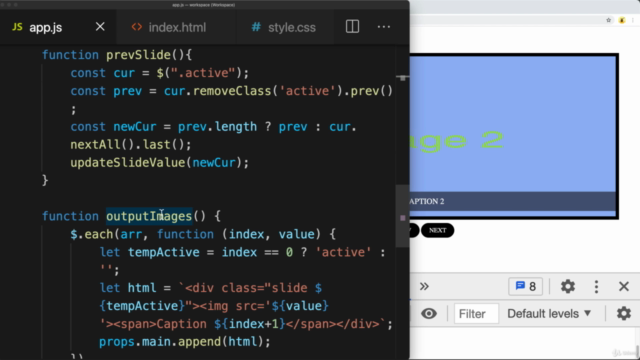Click the prevSlide function name
This screenshot has width=640, height=360.
point(138,55)
